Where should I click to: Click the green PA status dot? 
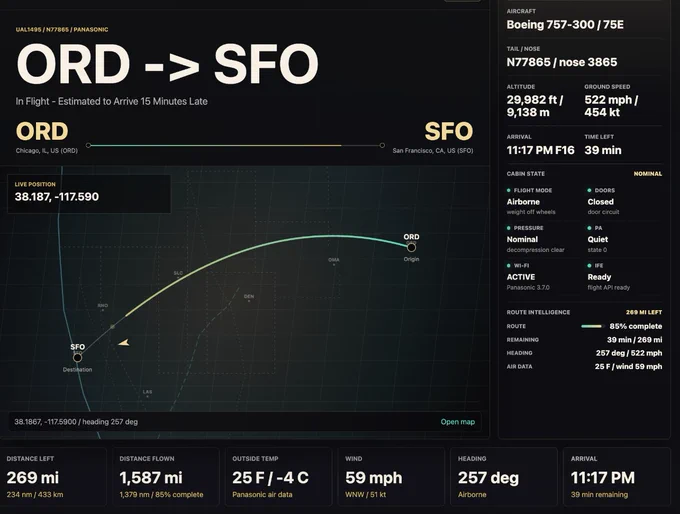coord(589,228)
